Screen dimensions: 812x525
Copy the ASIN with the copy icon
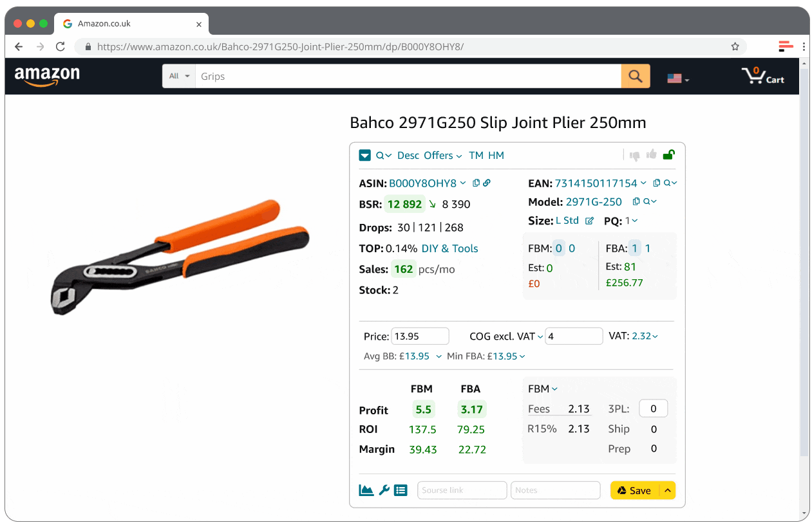[x=476, y=183]
